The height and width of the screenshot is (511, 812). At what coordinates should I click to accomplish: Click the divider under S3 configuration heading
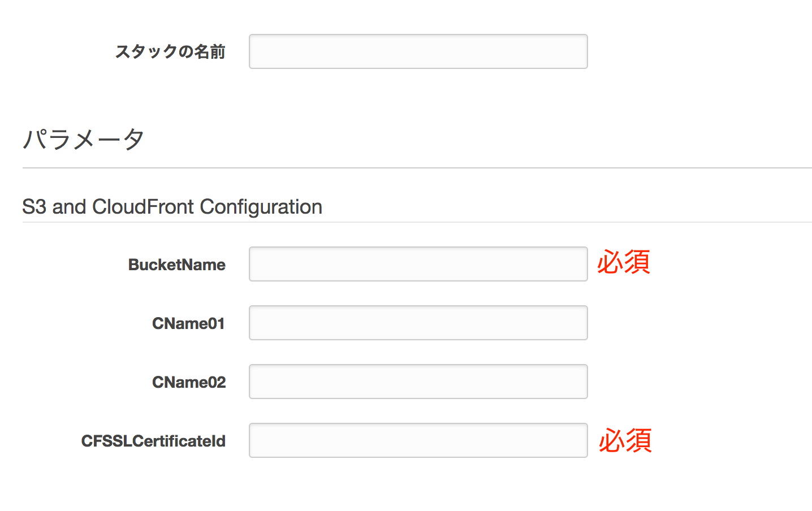point(406,224)
